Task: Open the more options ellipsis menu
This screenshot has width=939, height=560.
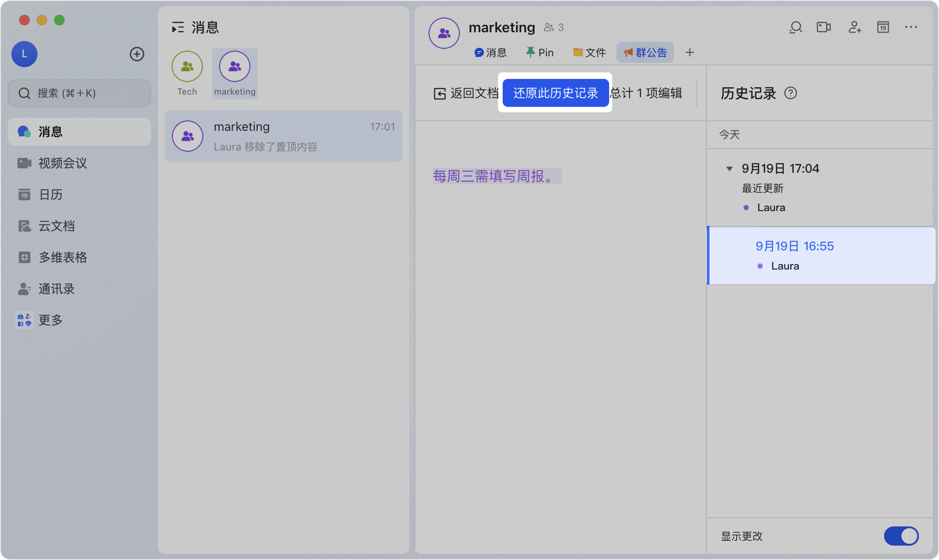Action: (x=911, y=27)
